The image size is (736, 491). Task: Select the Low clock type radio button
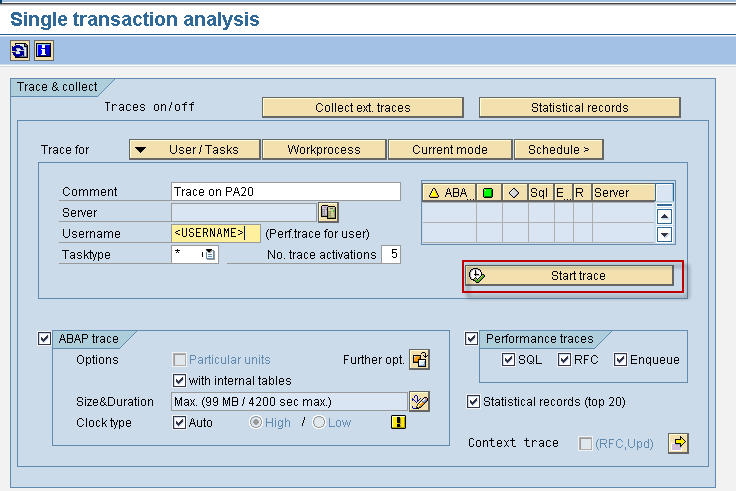(x=319, y=422)
